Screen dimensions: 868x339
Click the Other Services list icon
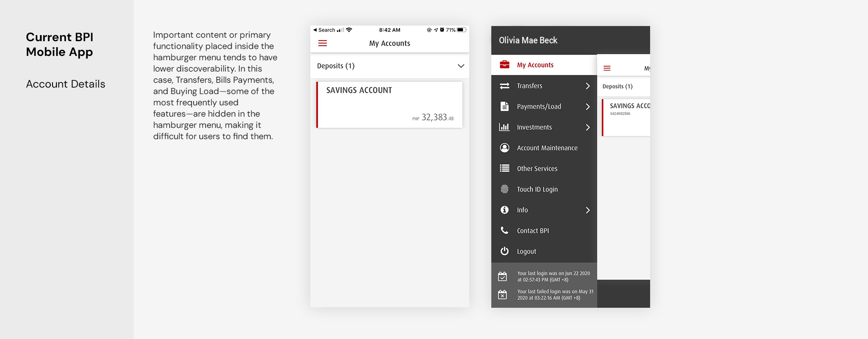tap(504, 168)
